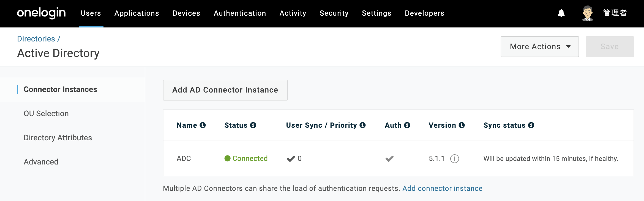Open the More Actions dropdown

(540, 47)
